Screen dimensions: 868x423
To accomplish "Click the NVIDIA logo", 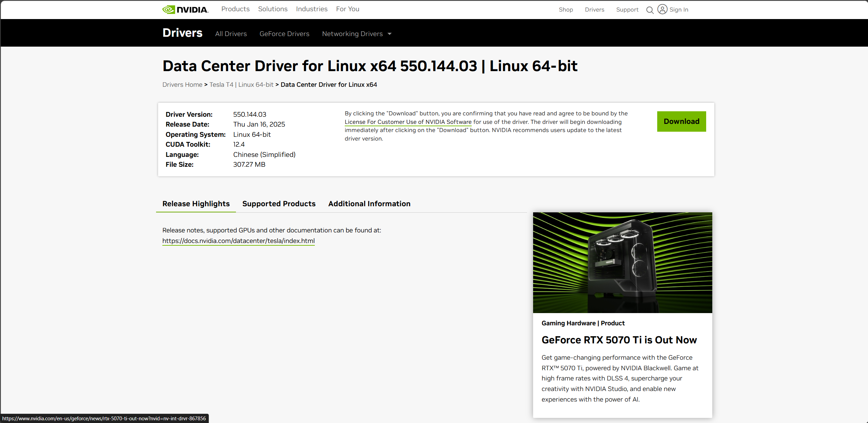I will click(x=185, y=10).
